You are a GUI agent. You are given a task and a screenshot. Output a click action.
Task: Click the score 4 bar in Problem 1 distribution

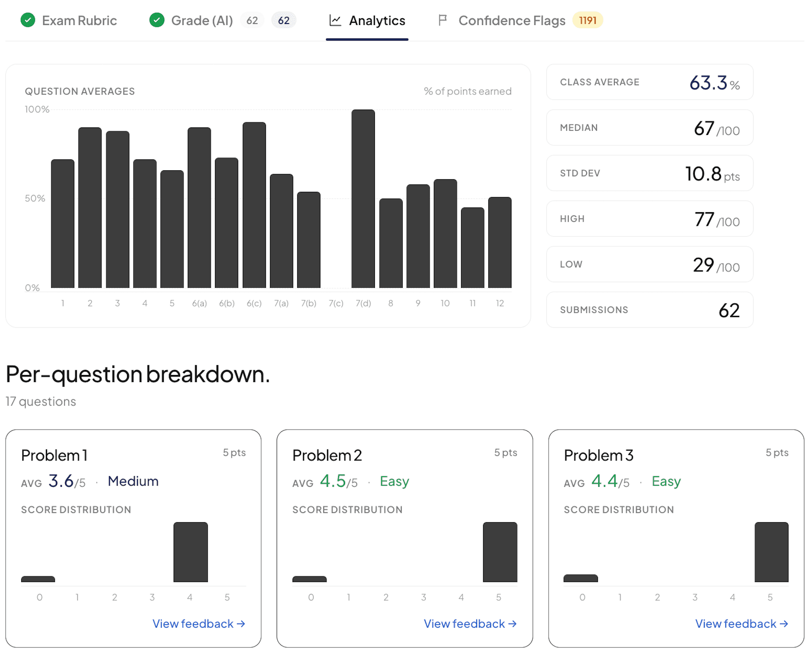[x=191, y=552]
